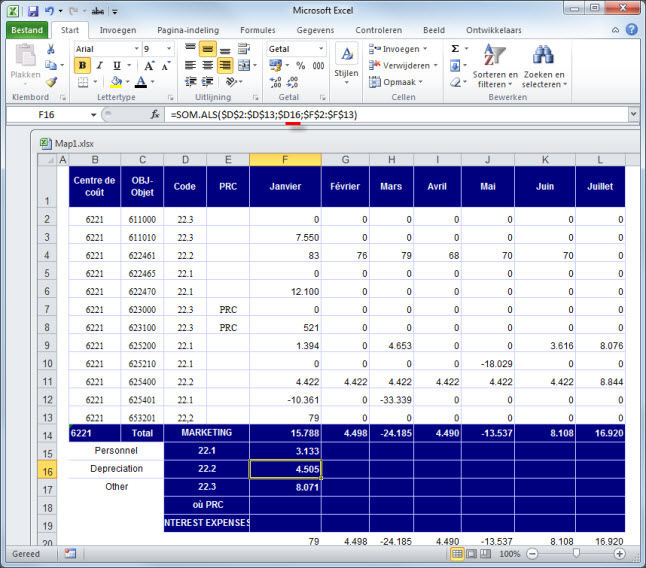Click the thousands separator 000 icon
The image size is (646, 568).
click(318, 65)
